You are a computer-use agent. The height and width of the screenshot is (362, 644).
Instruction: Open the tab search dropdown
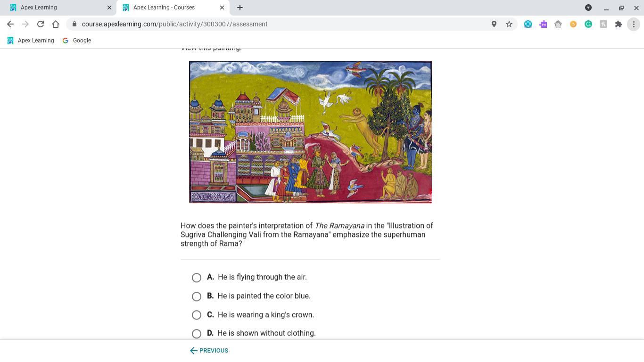588,8
